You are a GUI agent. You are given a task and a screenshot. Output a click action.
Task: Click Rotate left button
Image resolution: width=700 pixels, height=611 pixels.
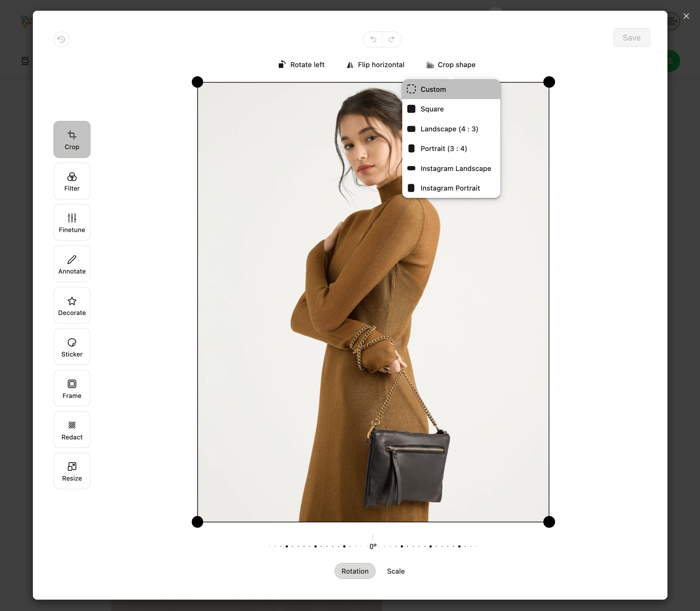click(301, 65)
